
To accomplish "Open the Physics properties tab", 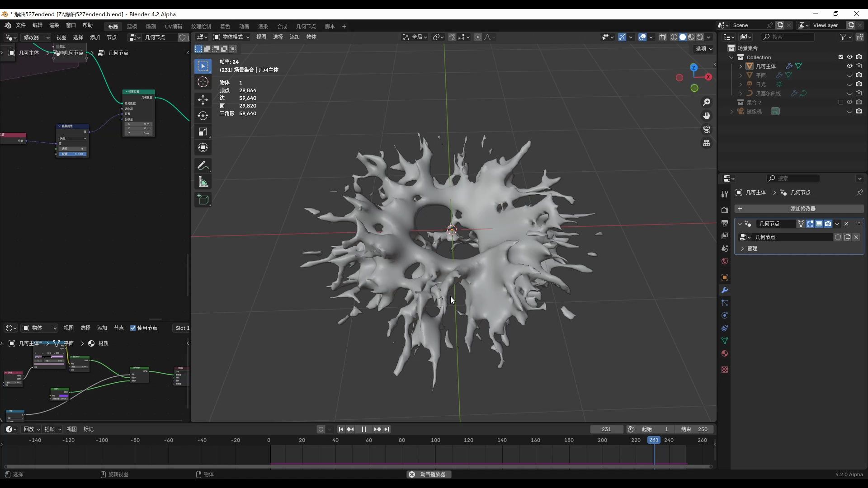I will (725, 315).
